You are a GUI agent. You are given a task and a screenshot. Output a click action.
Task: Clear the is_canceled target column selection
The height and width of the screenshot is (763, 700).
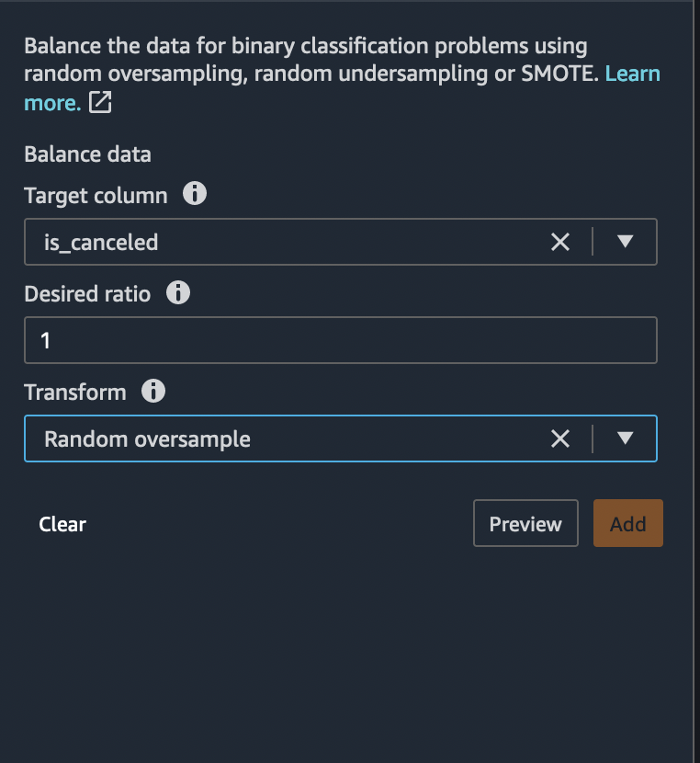point(560,242)
